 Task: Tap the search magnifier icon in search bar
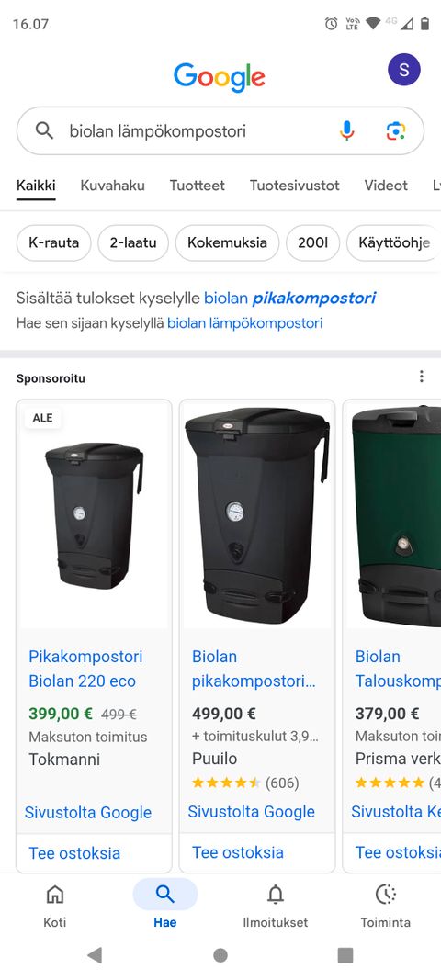point(44,130)
